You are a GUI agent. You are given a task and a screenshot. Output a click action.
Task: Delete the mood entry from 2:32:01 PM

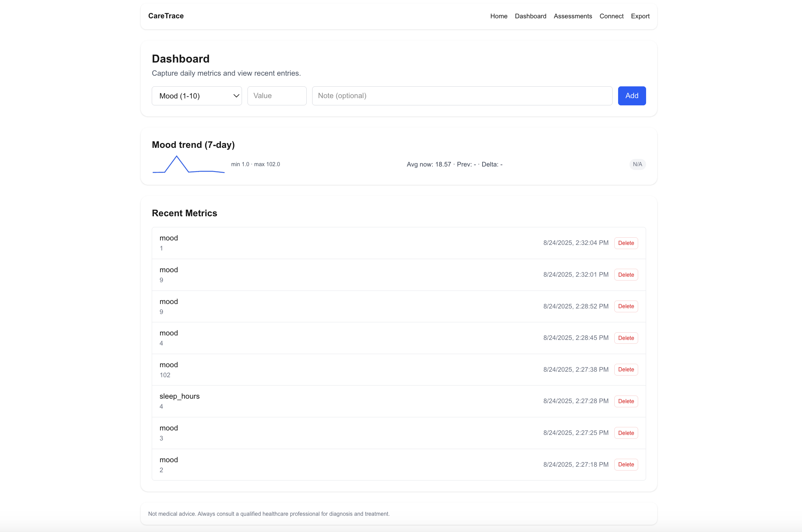pos(626,275)
